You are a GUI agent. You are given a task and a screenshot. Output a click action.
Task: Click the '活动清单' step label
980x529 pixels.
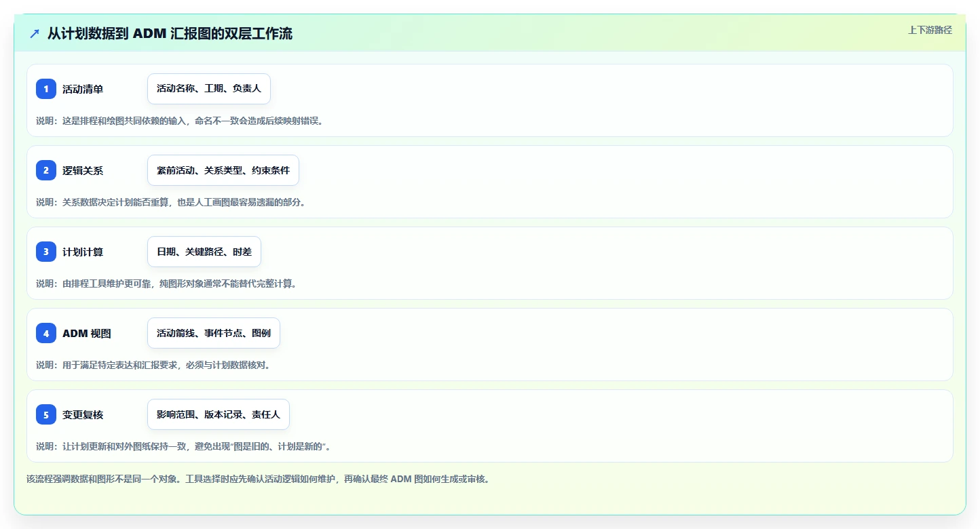click(83, 89)
